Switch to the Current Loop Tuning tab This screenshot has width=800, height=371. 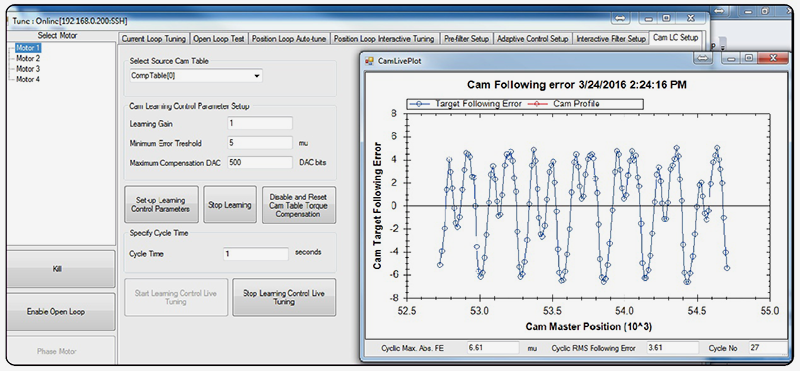pyautogui.click(x=154, y=39)
